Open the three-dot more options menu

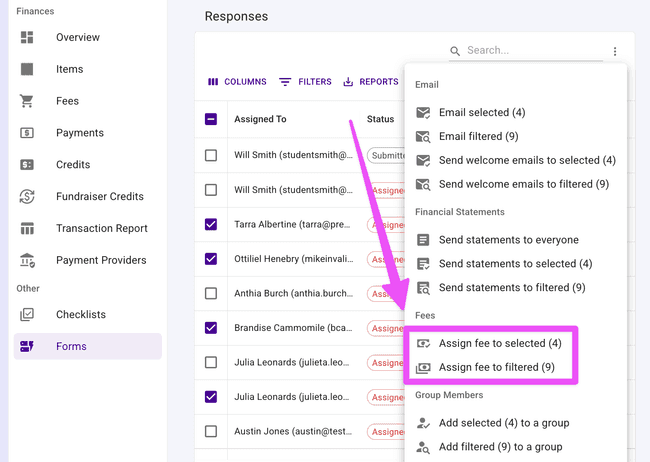click(615, 51)
